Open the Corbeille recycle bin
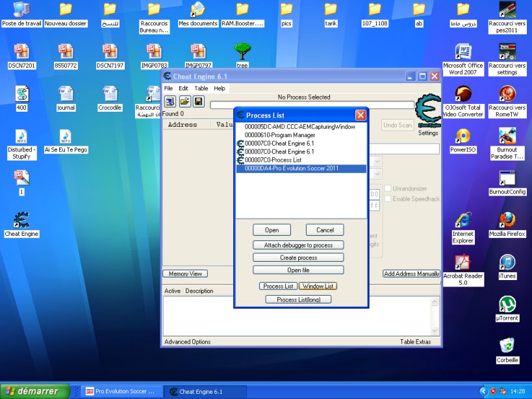This screenshot has height=399, width=532. [507, 351]
